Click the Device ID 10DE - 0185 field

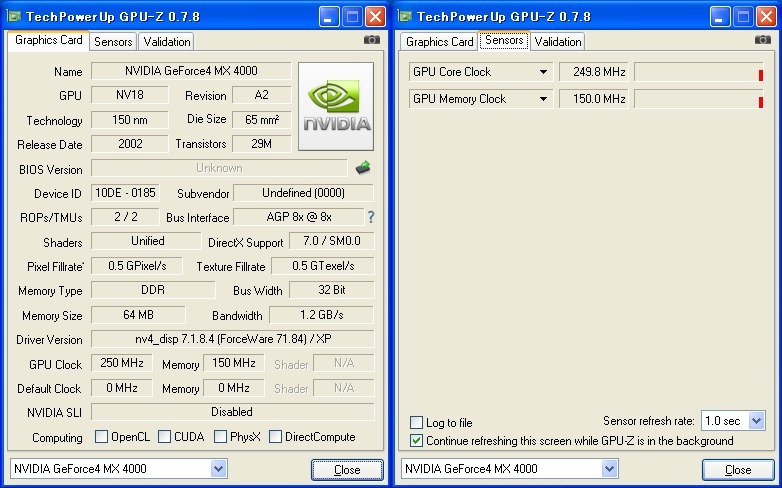pos(125,193)
